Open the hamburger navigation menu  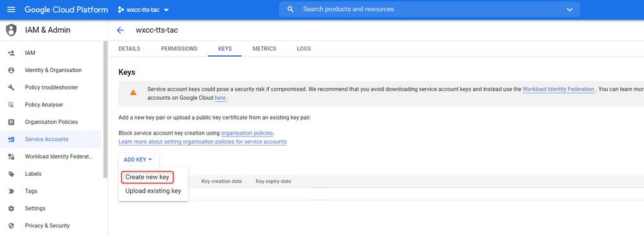(x=11, y=10)
